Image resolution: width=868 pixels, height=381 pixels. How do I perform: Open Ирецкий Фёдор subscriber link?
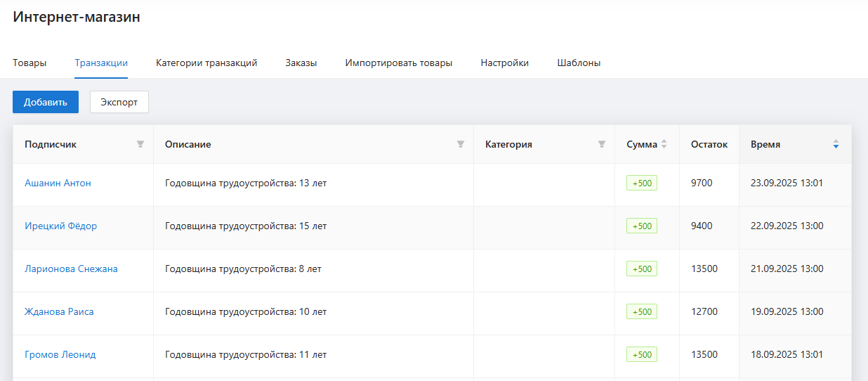[61, 226]
